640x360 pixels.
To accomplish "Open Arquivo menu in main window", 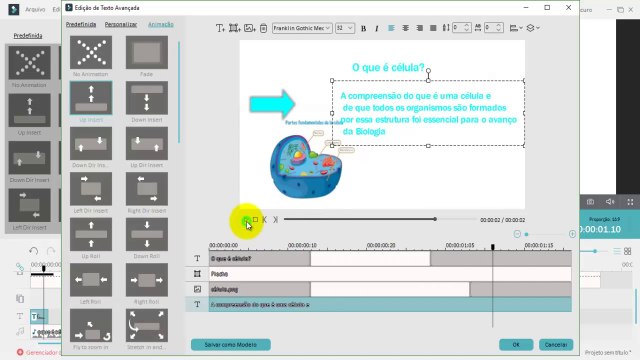I will [35, 9].
